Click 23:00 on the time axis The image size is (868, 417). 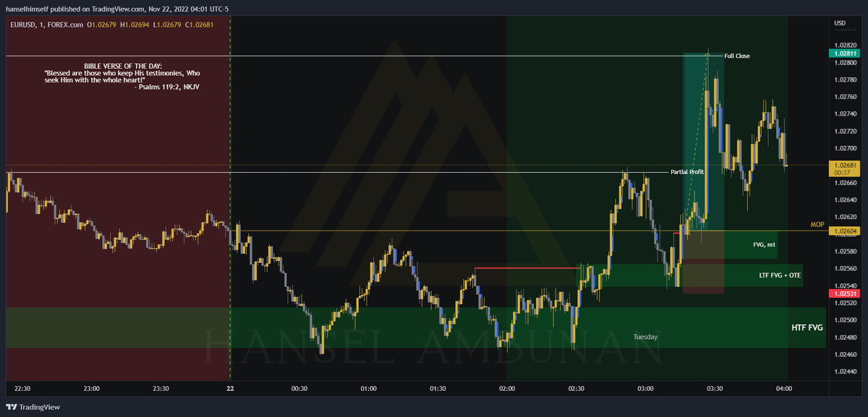click(x=91, y=388)
